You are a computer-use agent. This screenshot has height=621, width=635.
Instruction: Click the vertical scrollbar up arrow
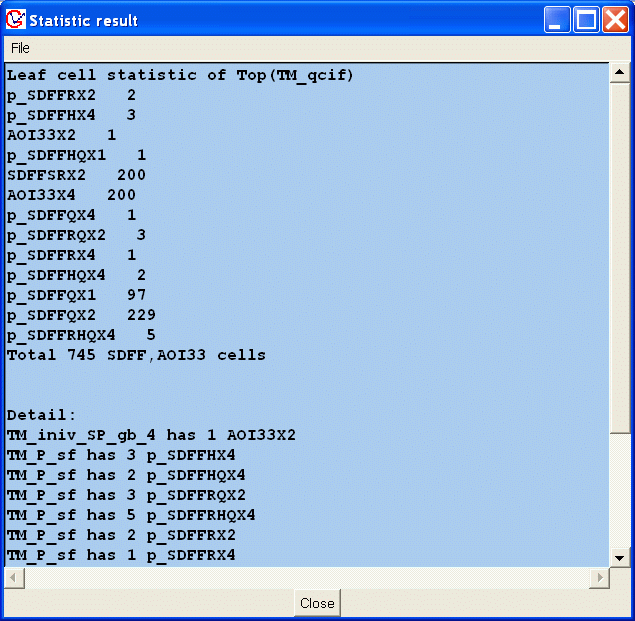click(619, 73)
